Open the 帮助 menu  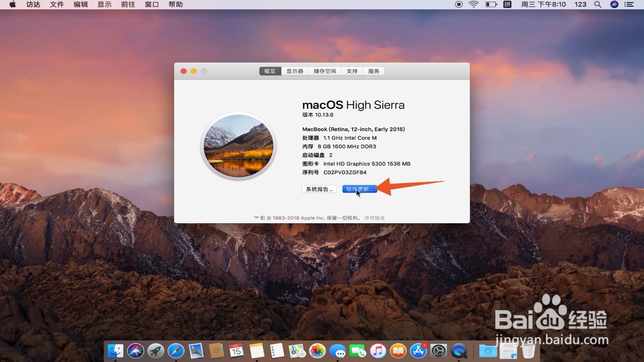(x=176, y=4)
